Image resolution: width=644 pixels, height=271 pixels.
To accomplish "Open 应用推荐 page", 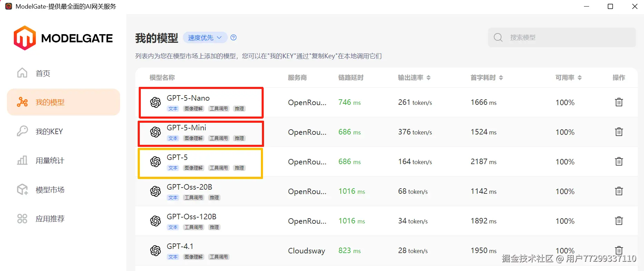I will point(64,219).
